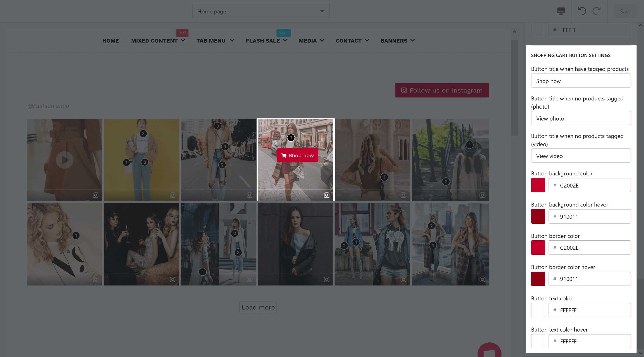The image size is (644, 357).
Task: Click the redo arrow icon
Action: click(x=596, y=11)
